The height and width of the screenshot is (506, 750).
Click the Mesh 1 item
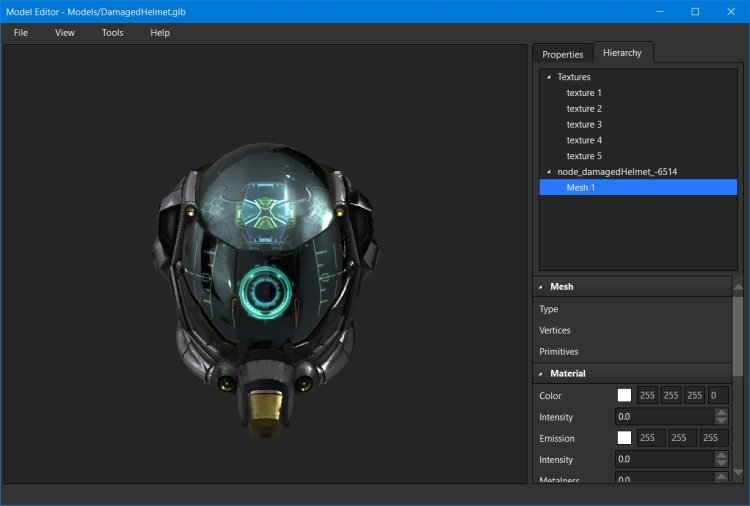581,188
